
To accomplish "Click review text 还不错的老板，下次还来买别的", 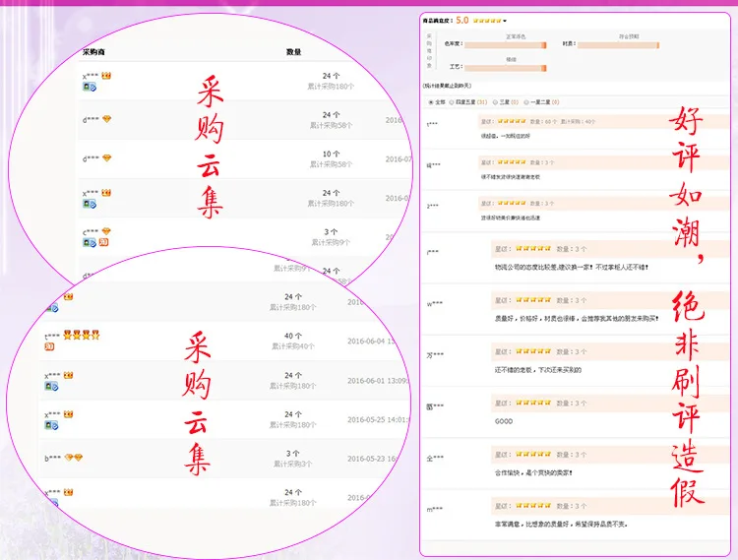I will (x=538, y=370).
